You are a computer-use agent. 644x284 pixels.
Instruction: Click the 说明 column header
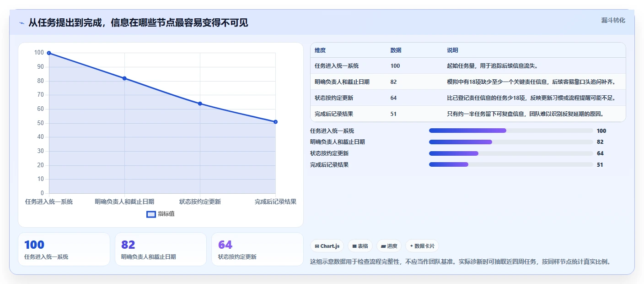click(452, 50)
